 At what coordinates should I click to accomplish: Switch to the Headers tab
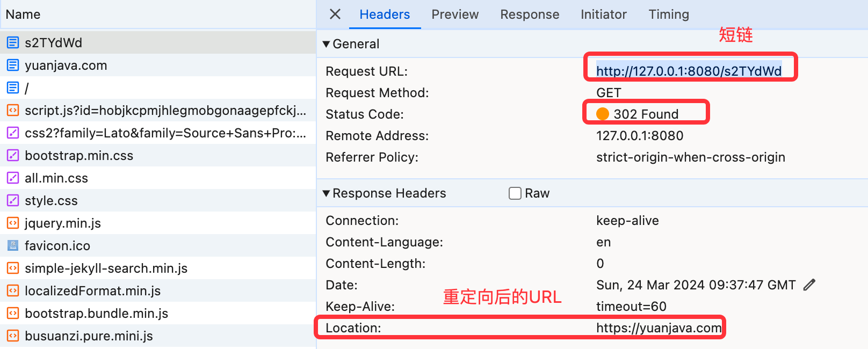tap(385, 14)
